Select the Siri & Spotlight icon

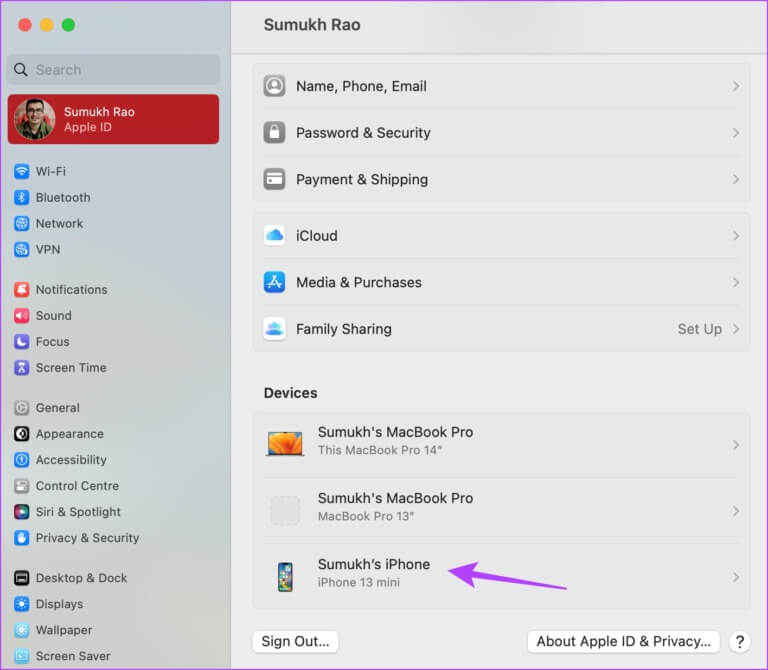(x=22, y=511)
